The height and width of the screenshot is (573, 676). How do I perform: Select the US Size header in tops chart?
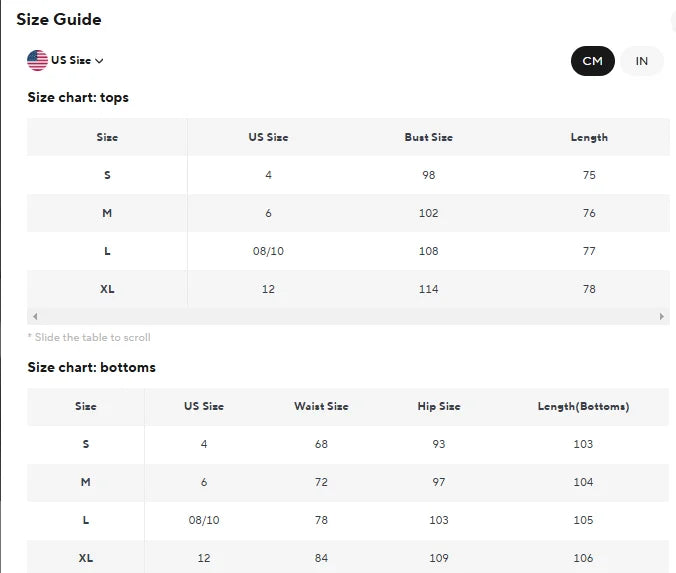coord(268,137)
